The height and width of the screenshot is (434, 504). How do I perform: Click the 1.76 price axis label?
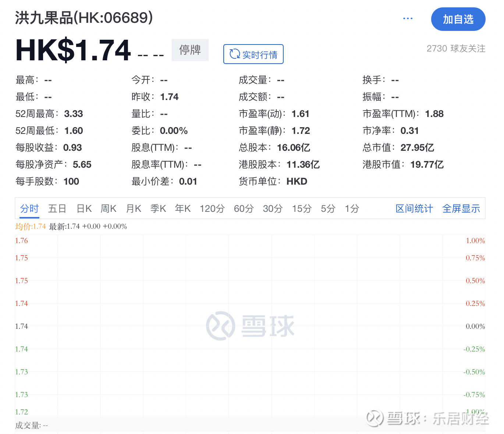coord(21,241)
